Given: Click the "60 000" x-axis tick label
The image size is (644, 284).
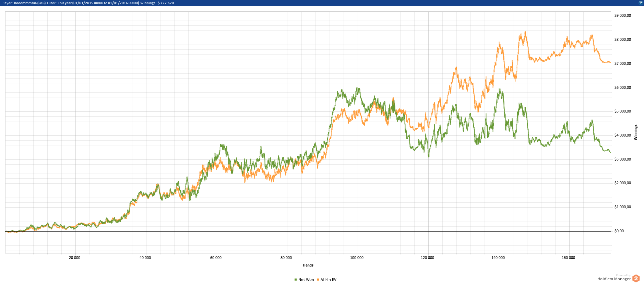Looking at the screenshot, I should [216, 258].
